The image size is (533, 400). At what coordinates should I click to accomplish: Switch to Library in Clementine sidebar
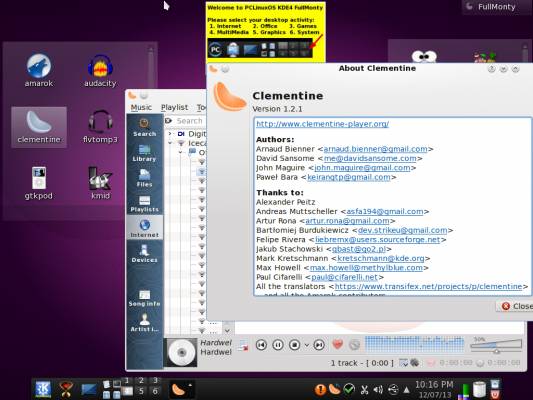click(x=144, y=153)
